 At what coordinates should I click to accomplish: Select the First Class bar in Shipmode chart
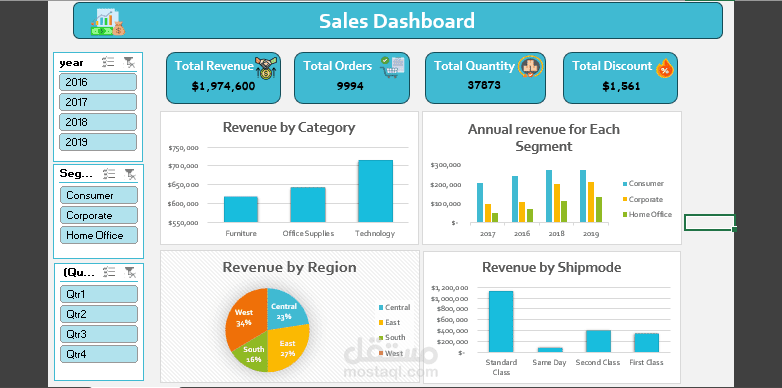pos(646,343)
